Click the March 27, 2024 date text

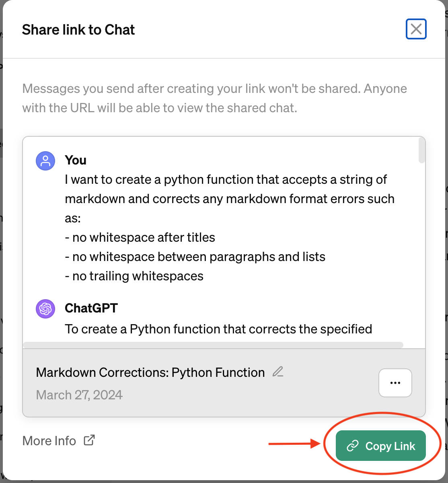point(79,395)
